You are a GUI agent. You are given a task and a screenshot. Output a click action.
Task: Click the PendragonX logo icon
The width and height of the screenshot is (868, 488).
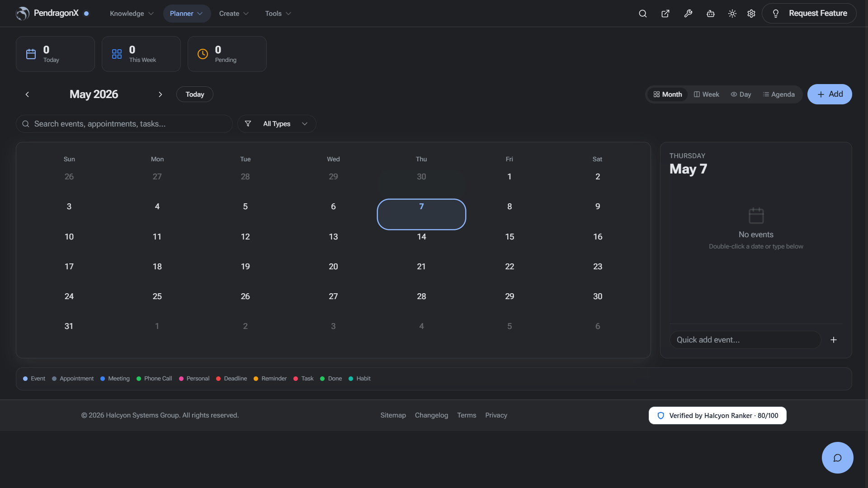[23, 14]
